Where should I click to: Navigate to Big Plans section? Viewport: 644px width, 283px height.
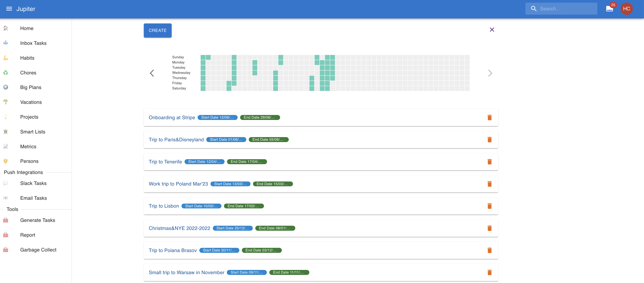(x=31, y=87)
